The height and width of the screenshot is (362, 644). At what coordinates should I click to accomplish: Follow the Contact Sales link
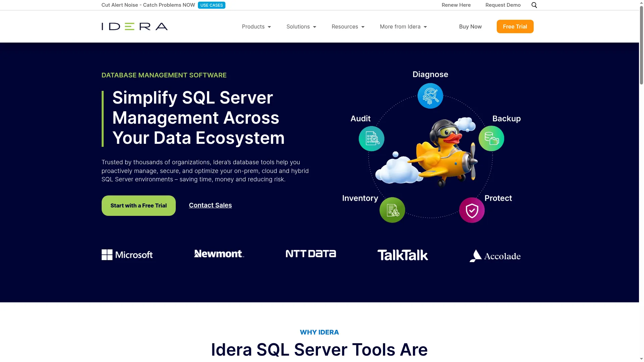[210, 205]
